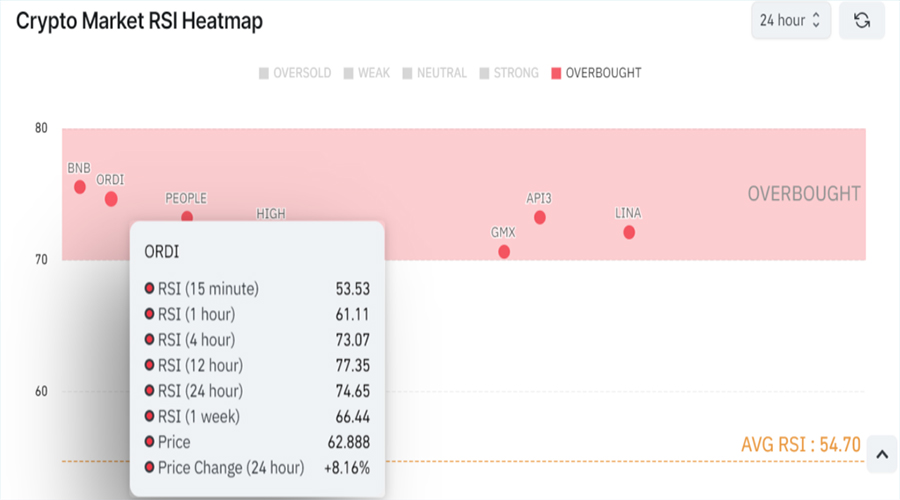Open the 24 hour timeframe dropdown

click(x=789, y=20)
